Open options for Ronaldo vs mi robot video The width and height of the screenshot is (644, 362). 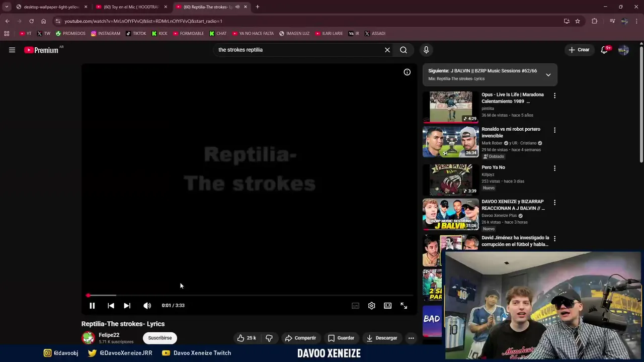(554, 130)
